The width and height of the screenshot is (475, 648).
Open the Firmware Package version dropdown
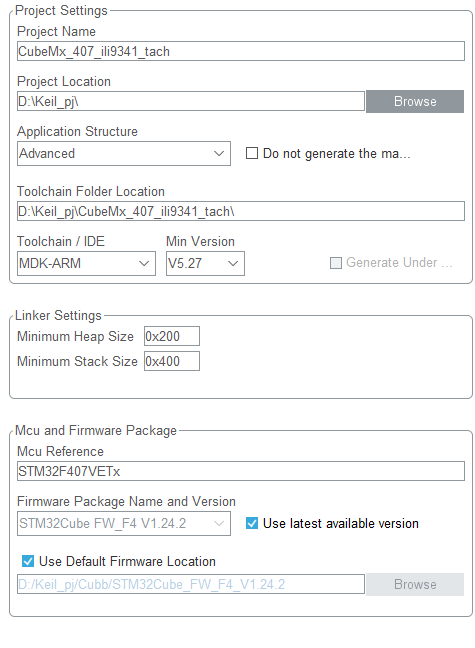pos(124,524)
